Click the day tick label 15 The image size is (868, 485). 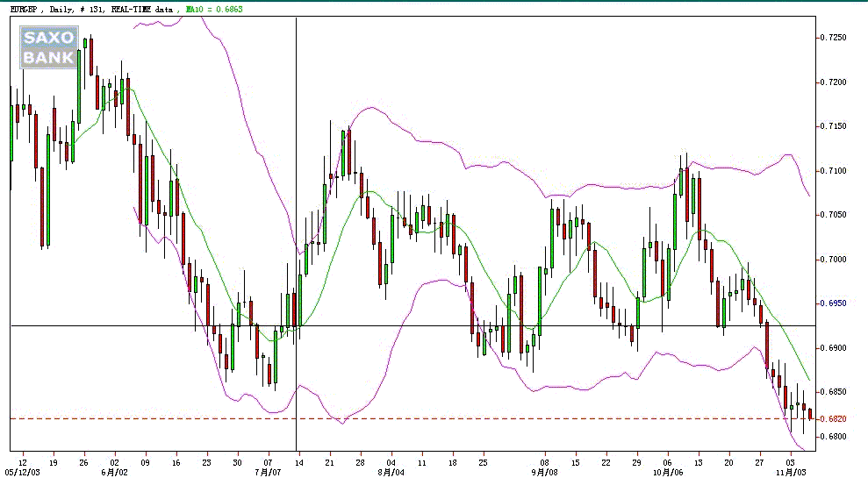coord(576,463)
